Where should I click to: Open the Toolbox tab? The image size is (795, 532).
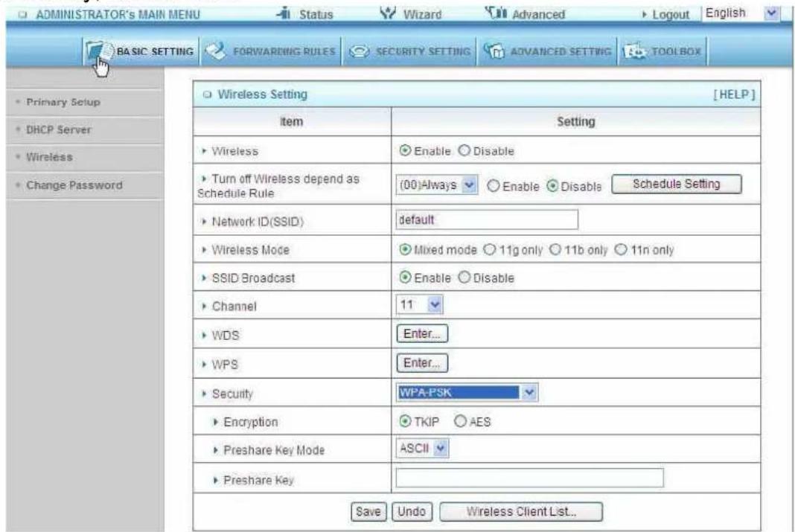point(663,51)
